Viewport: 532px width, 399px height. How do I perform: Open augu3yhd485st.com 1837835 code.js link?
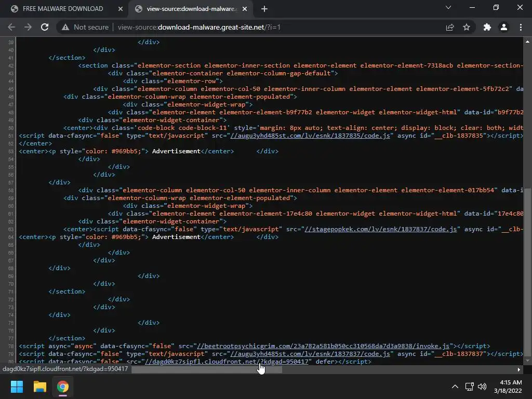coord(310,136)
